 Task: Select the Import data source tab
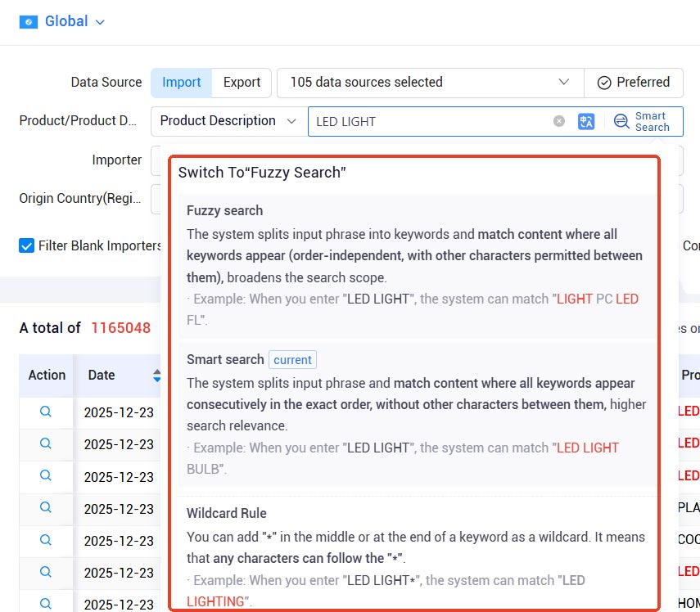tap(181, 83)
